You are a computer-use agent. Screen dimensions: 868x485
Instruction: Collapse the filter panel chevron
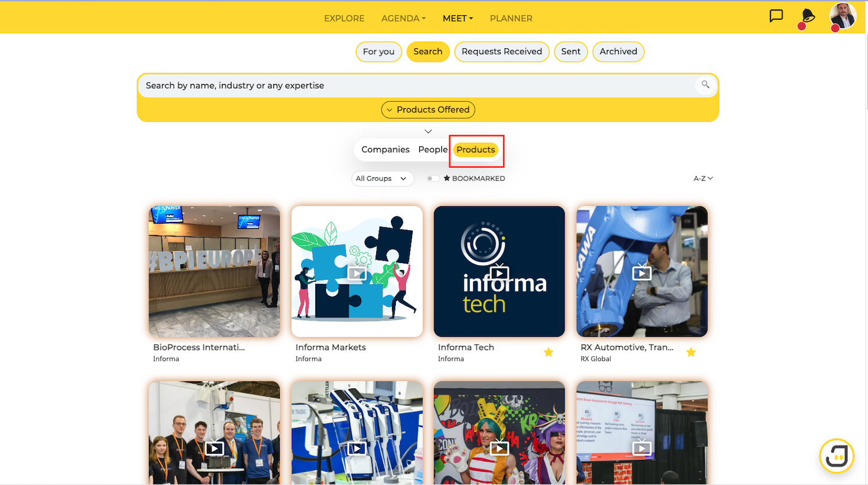[x=428, y=131]
